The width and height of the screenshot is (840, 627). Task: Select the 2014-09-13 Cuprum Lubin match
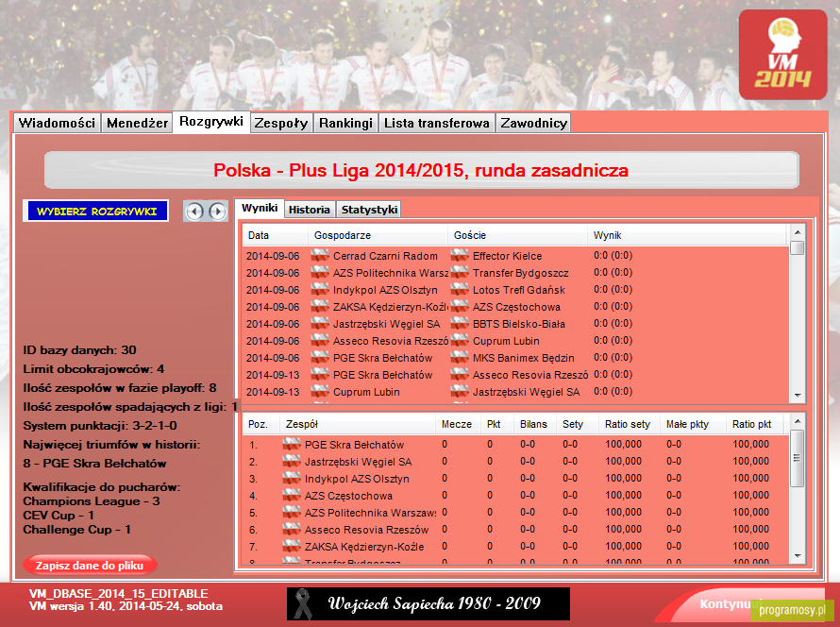coord(516,392)
